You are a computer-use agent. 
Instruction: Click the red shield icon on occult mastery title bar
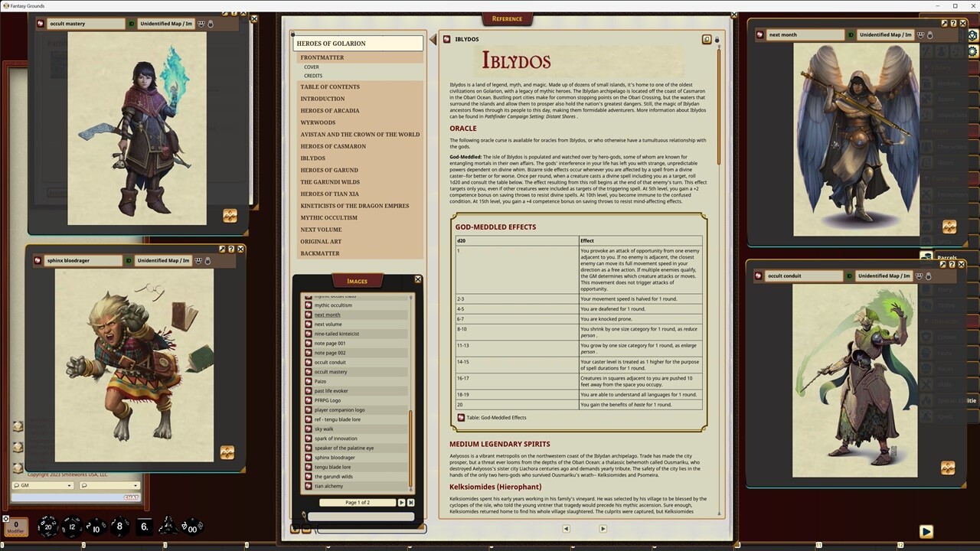click(39, 24)
